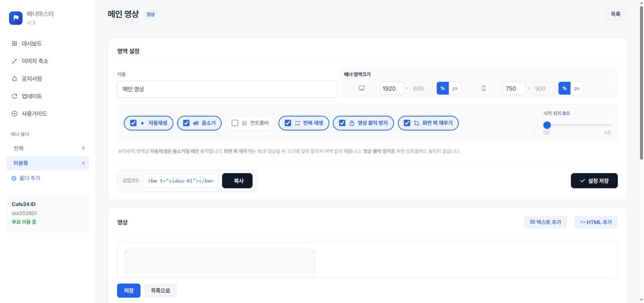Click the bars icon beside 컨트롤바
The width and height of the screenshot is (644, 303).
click(x=244, y=123)
